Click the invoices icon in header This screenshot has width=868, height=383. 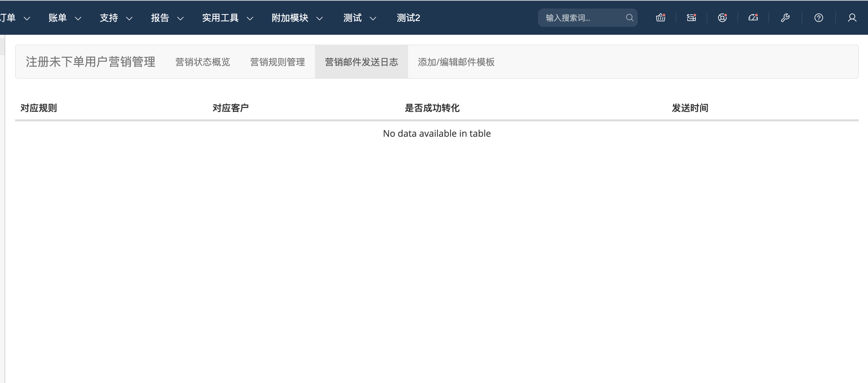click(691, 17)
